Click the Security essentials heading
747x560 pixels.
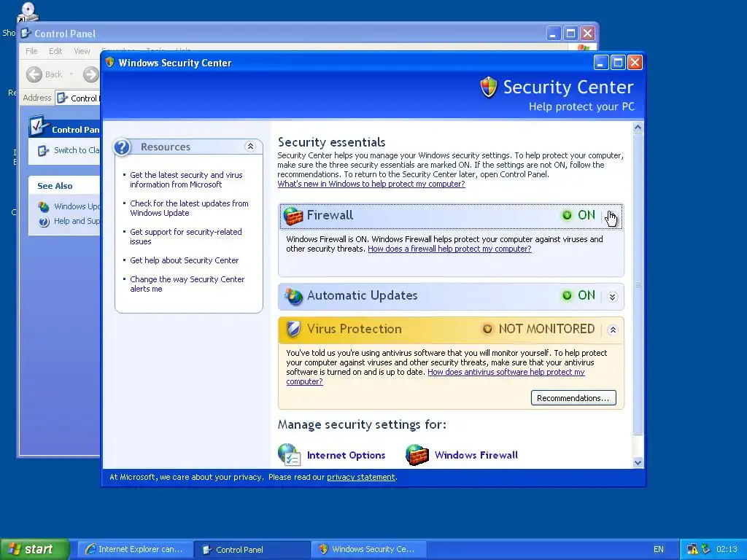[x=332, y=142]
